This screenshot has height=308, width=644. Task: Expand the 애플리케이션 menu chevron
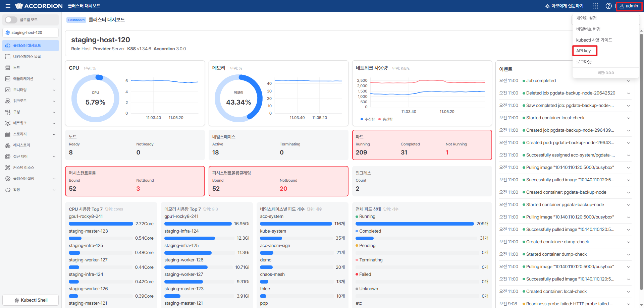click(54, 79)
